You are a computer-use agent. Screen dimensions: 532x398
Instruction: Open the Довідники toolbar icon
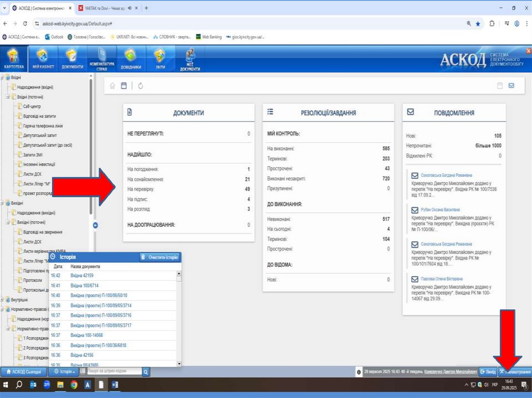click(x=130, y=59)
